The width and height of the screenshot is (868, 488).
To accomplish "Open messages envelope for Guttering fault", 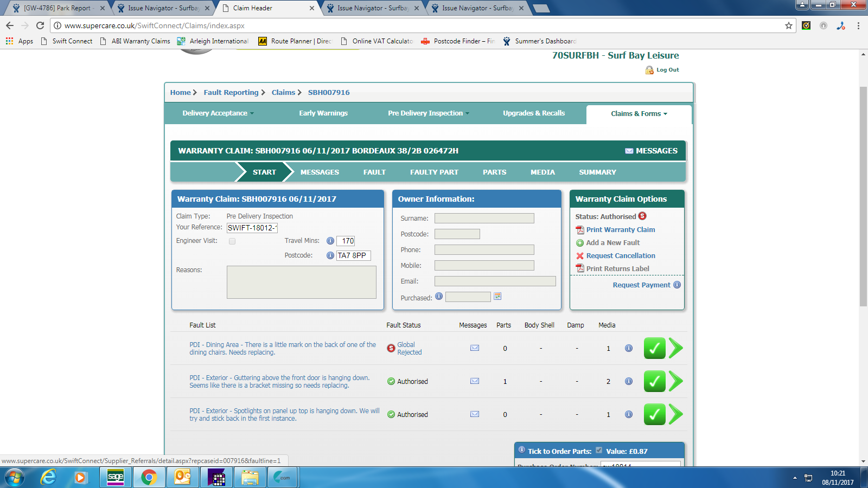I will pos(475,381).
